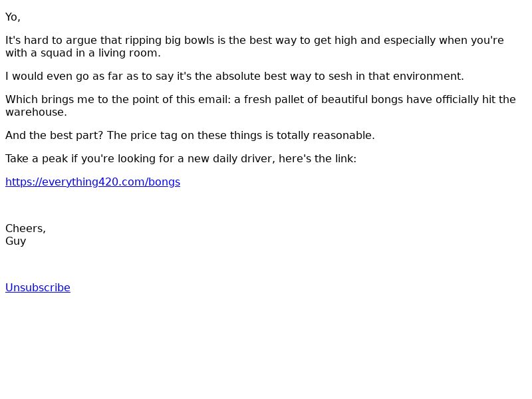The image size is (532, 399).
Task: Click the phrase "totally reasonable" in the email
Action: (329, 136)
